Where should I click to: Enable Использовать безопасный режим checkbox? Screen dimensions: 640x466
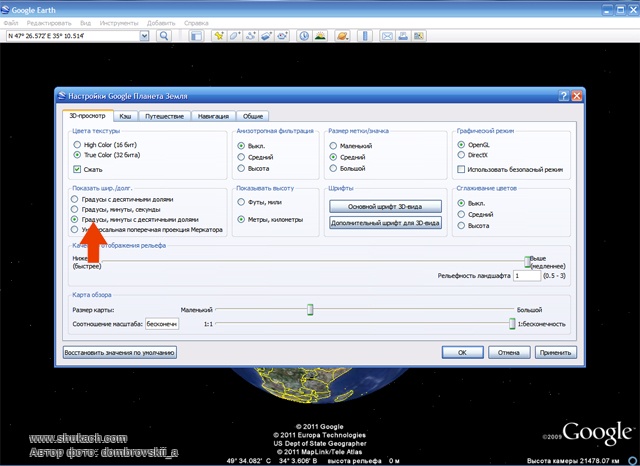click(x=461, y=169)
